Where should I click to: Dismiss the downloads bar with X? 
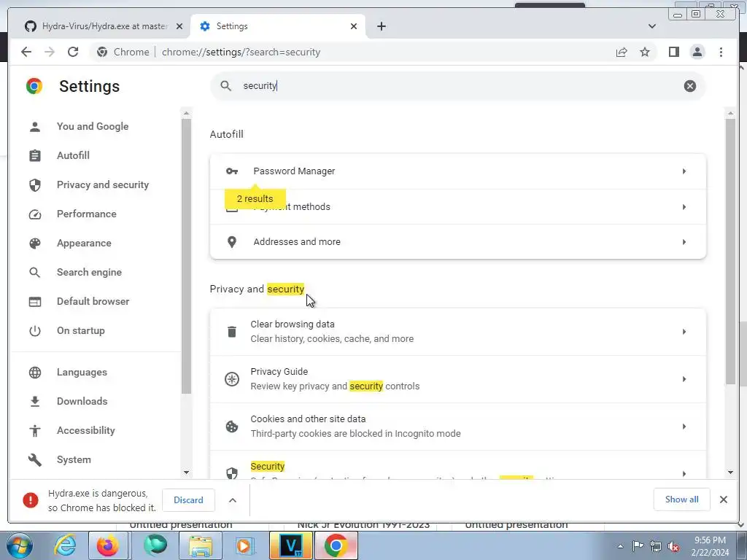coord(723,499)
